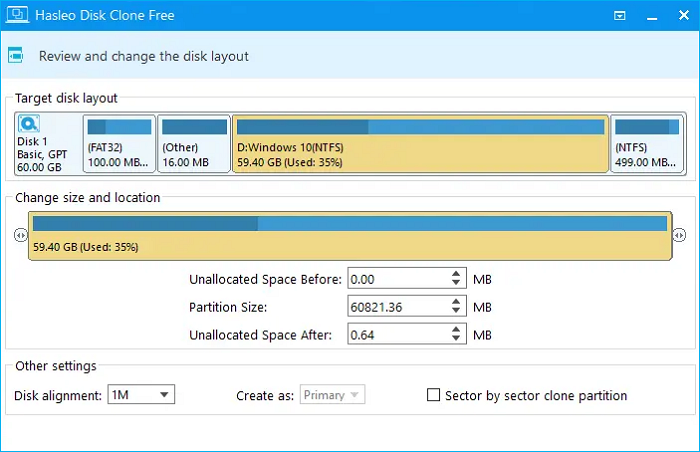The width and height of the screenshot is (700, 452).
Task: Click the Hasleo Disk Clone app logo icon
Action: click(x=17, y=15)
